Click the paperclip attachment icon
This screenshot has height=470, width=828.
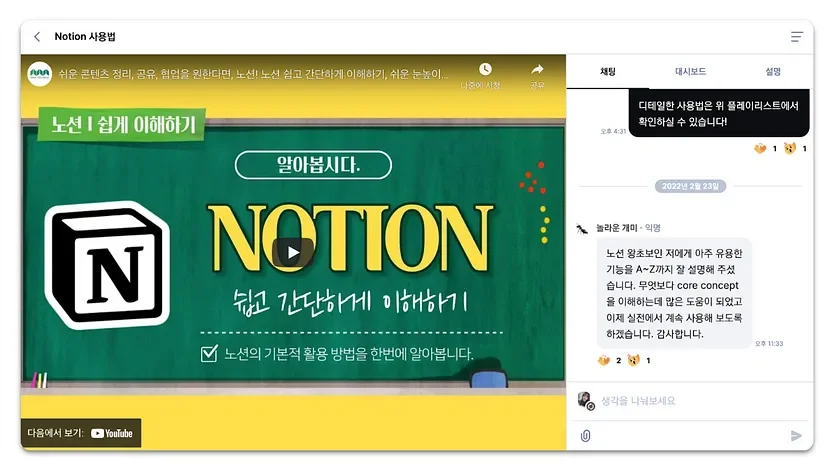tap(585, 436)
